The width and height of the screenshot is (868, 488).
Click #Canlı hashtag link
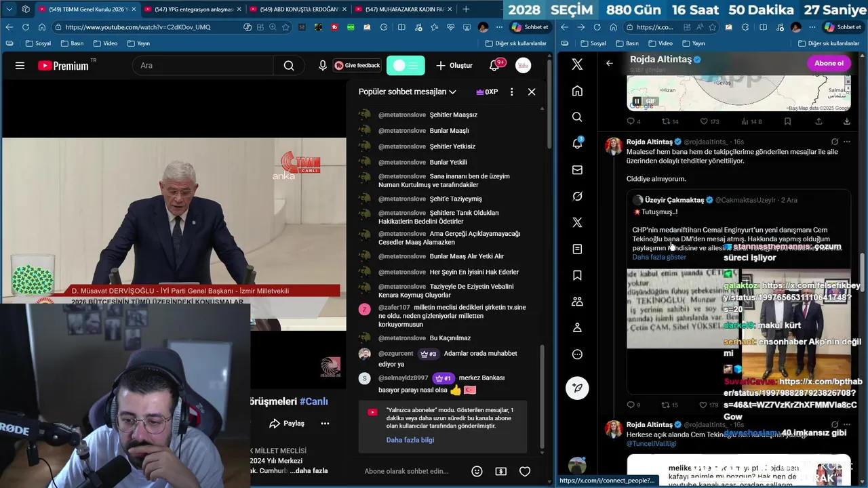314,401
